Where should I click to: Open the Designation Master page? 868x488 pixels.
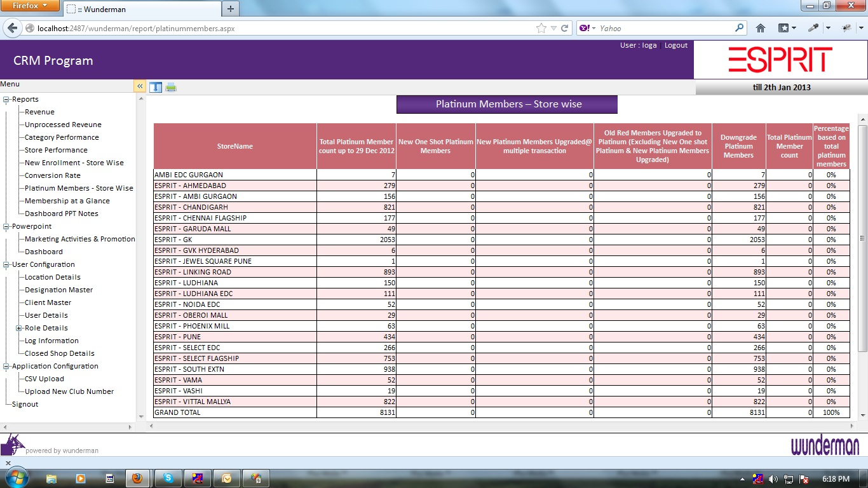(x=58, y=290)
